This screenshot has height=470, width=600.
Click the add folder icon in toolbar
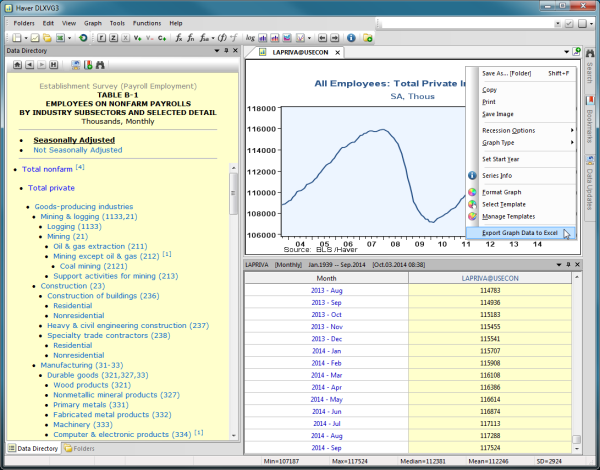click(x=368, y=38)
